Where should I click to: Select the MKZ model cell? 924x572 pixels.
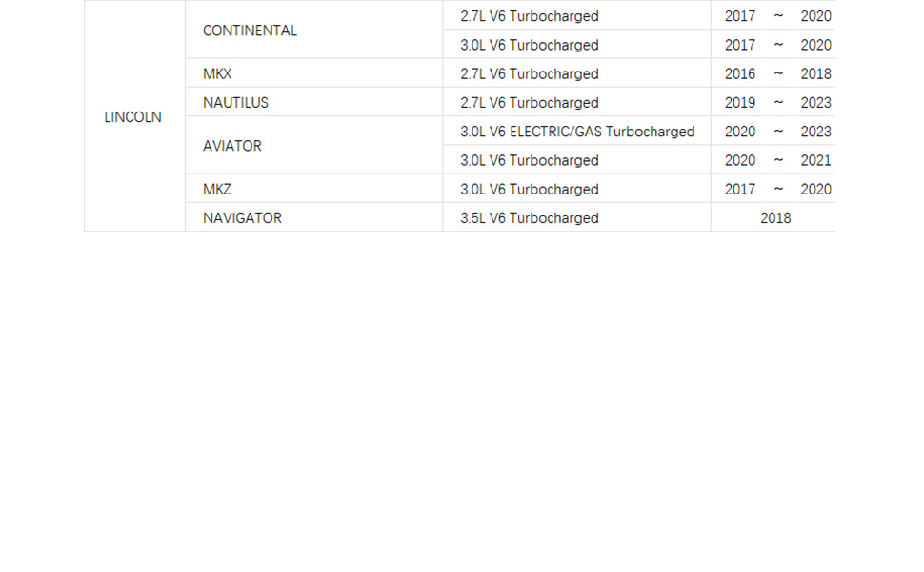[x=313, y=189]
